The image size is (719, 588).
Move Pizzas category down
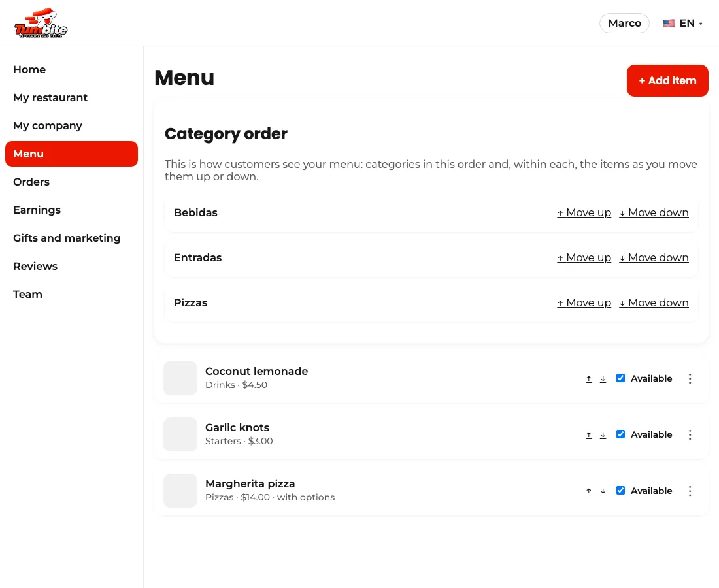(654, 303)
